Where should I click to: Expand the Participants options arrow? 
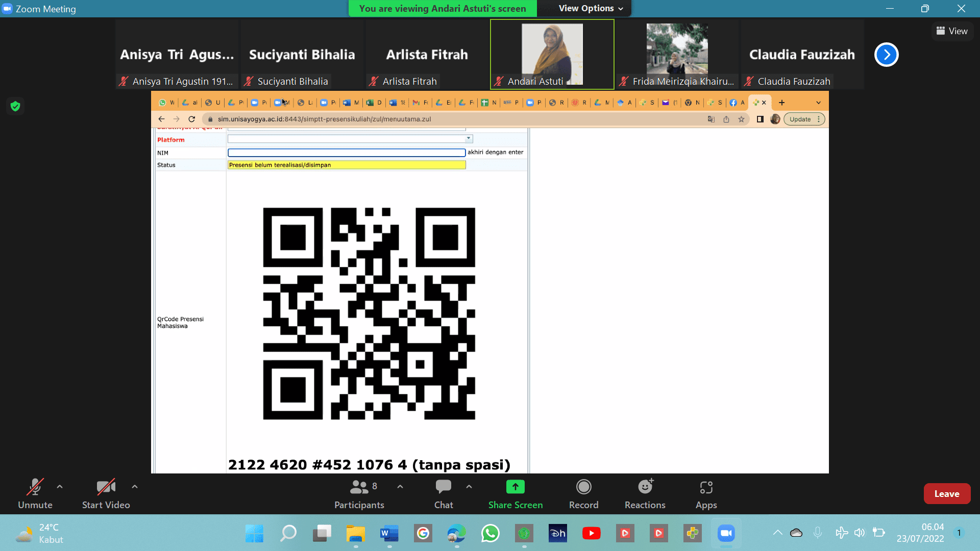click(x=400, y=487)
